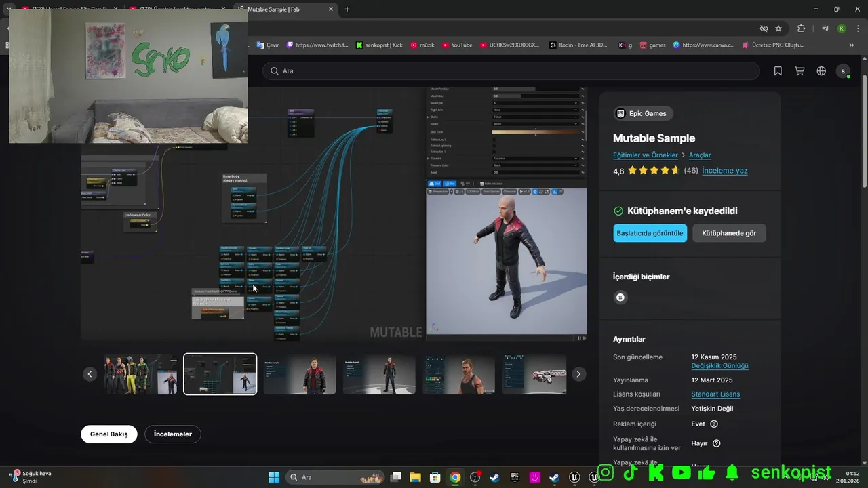Open the Fab profile avatar menu
Image resolution: width=868 pixels, height=488 pixels.
[843, 70]
